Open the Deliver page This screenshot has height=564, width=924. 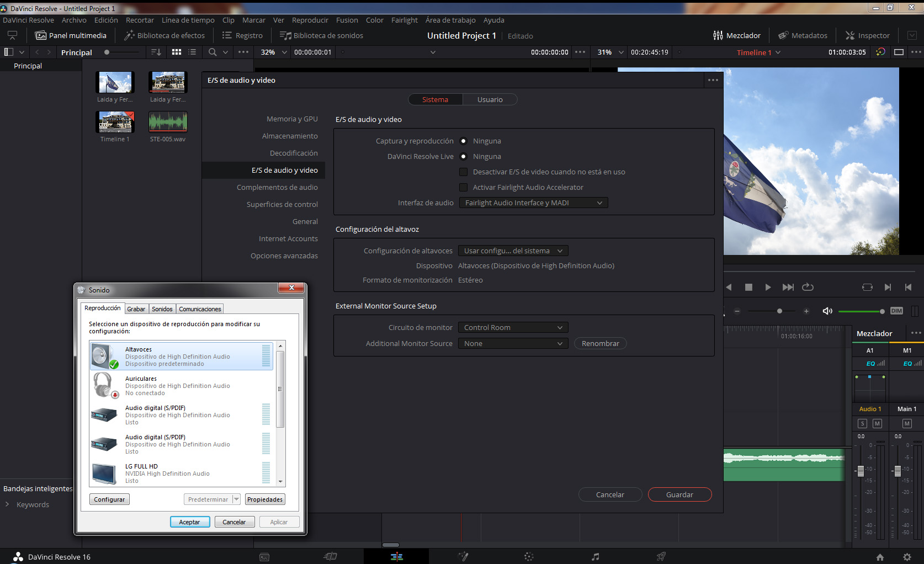[x=661, y=557]
